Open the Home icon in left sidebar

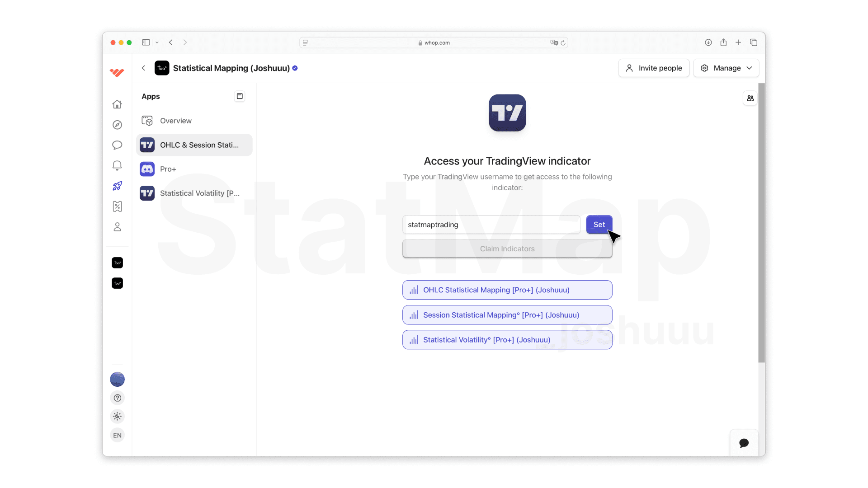point(117,104)
